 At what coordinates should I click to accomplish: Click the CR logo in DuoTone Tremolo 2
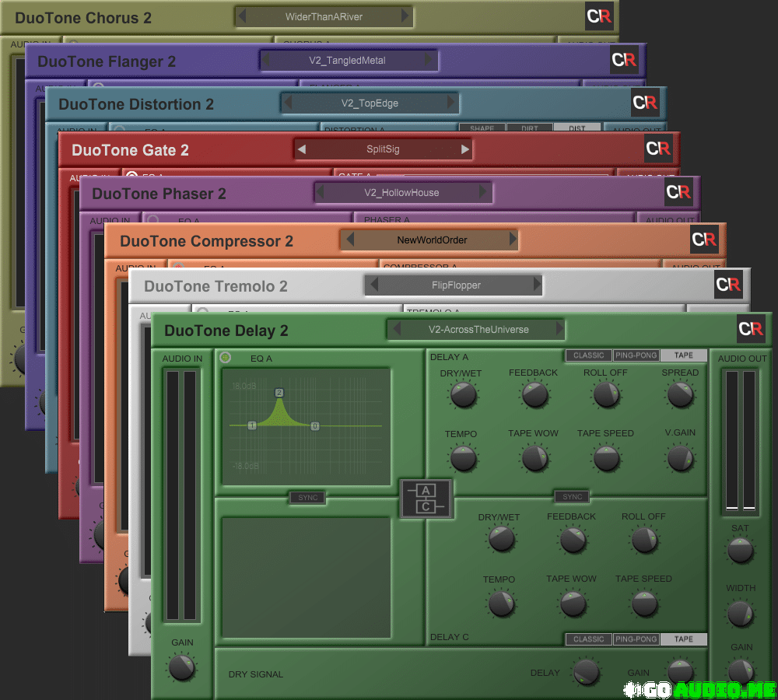click(x=728, y=284)
